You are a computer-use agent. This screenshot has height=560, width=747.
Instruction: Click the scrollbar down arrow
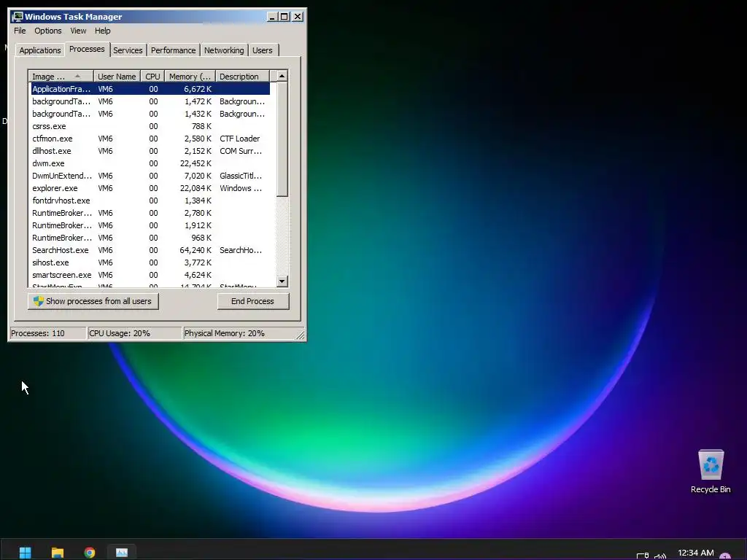(x=282, y=281)
